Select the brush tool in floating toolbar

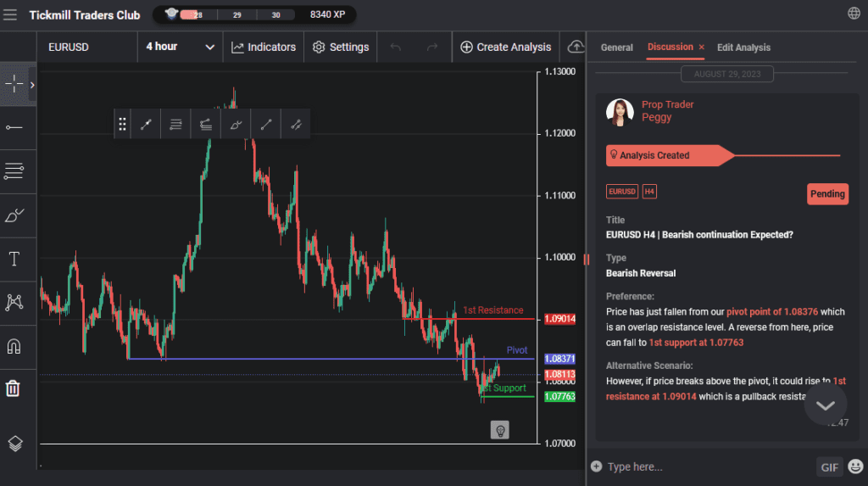[x=236, y=124]
